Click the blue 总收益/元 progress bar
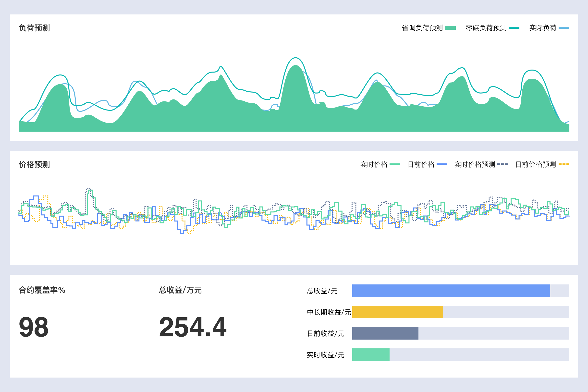The image size is (588, 392). click(x=451, y=291)
